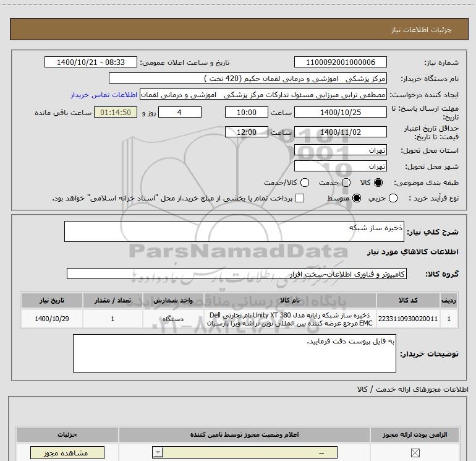The image size is (476, 461).
Task: Open the buyer contact info link اطلاعات تماس خریدار
Action: click(104, 95)
